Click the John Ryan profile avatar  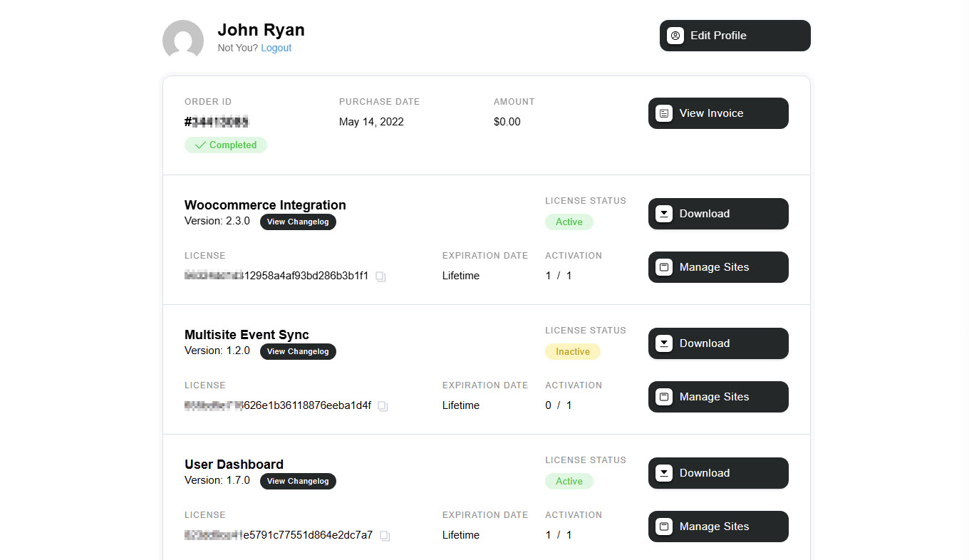tap(183, 39)
